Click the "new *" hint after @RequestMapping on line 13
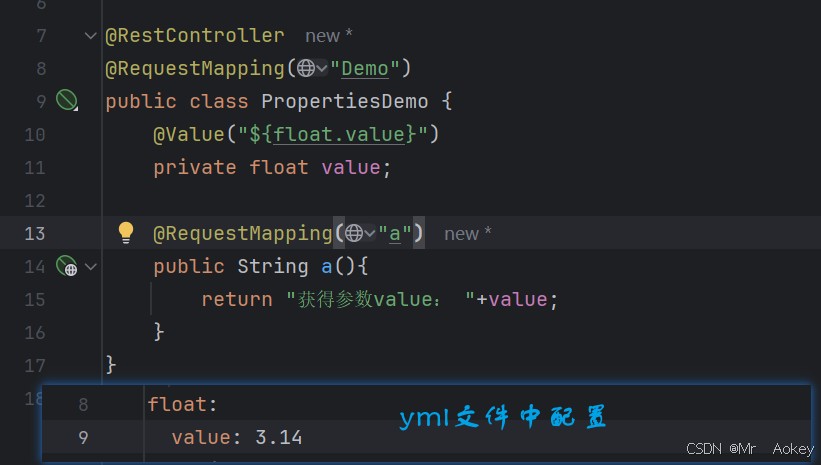This screenshot has height=465, width=821. (468, 234)
